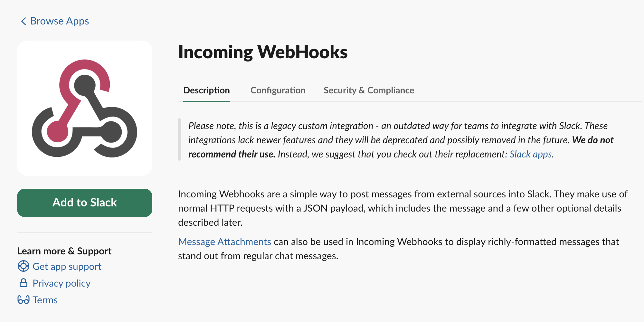
Task: Click the Learn more & Support heading
Action: pyautogui.click(x=64, y=251)
